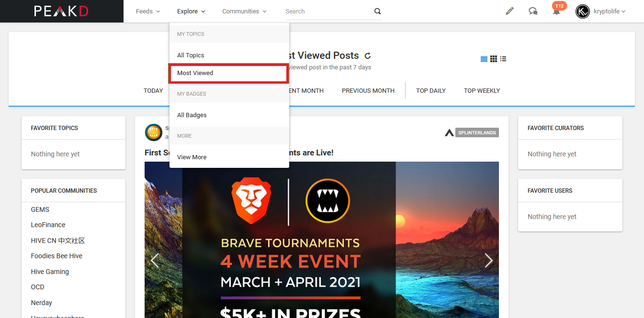Switch to the TOP DAILY tab
644x318 pixels.
pos(431,90)
